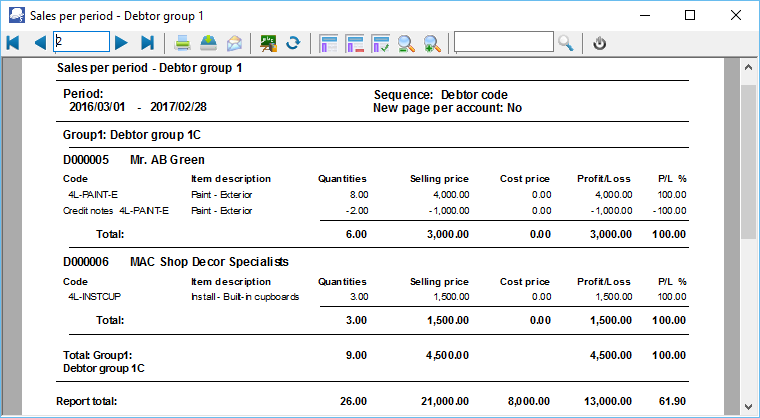Viewport: 760px width, 418px height.
Task: Click the refresh report icon
Action: [x=294, y=43]
